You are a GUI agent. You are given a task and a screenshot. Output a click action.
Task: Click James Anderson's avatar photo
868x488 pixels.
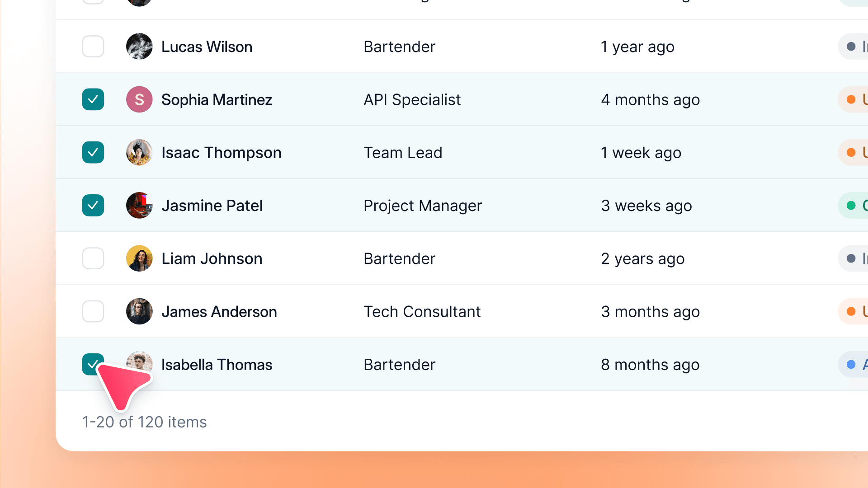tap(139, 311)
